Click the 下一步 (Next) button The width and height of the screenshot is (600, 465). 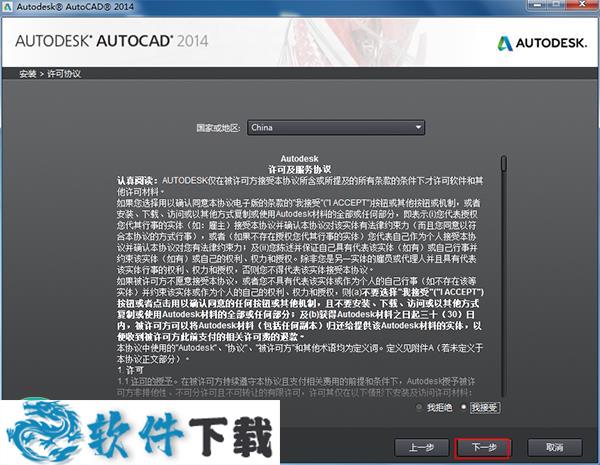point(483,447)
